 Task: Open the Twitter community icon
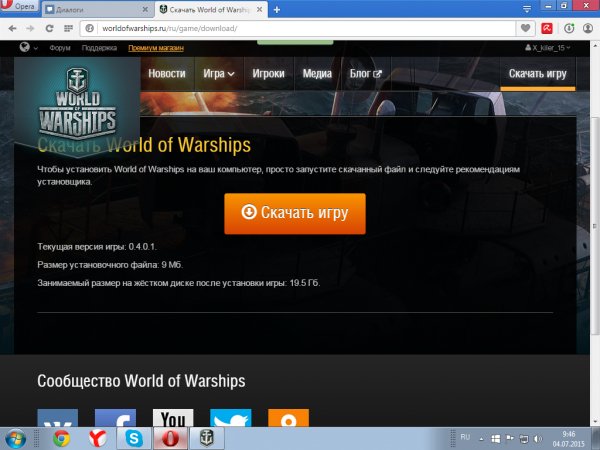pyautogui.click(x=231, y=418)
